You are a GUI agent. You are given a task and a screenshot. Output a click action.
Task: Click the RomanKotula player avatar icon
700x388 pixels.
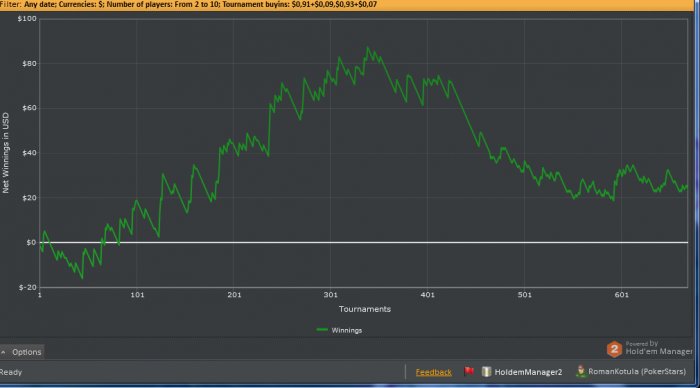click(x=581, y=371)
